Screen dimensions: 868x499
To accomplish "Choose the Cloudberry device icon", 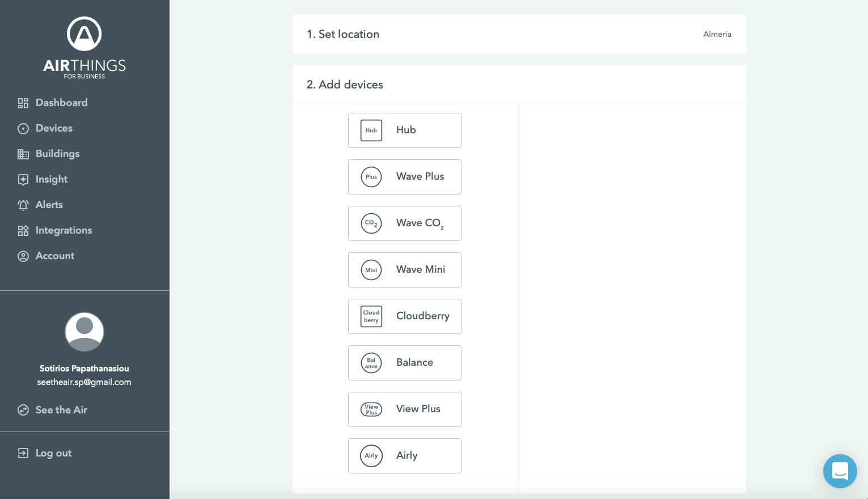I will pos(371,316).
